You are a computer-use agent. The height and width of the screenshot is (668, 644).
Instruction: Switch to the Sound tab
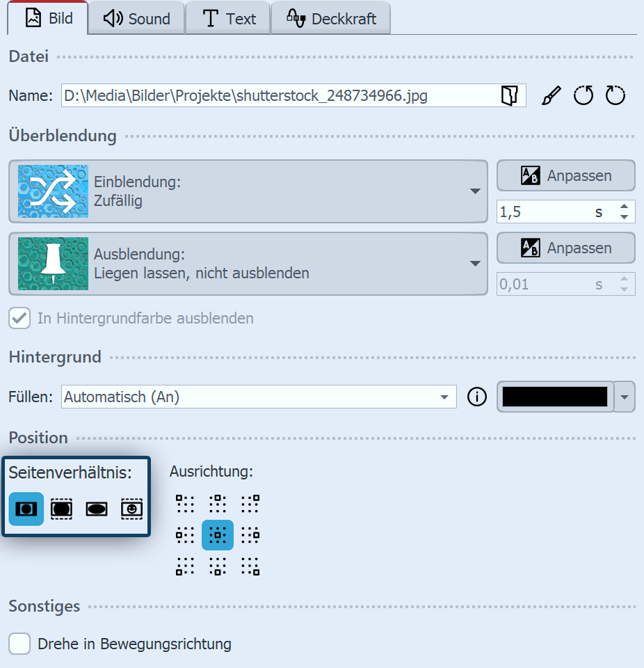click(x=137, y=19)
